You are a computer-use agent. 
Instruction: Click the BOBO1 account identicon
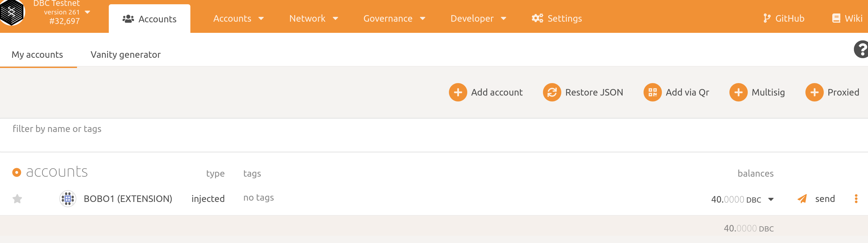(68, 198)
